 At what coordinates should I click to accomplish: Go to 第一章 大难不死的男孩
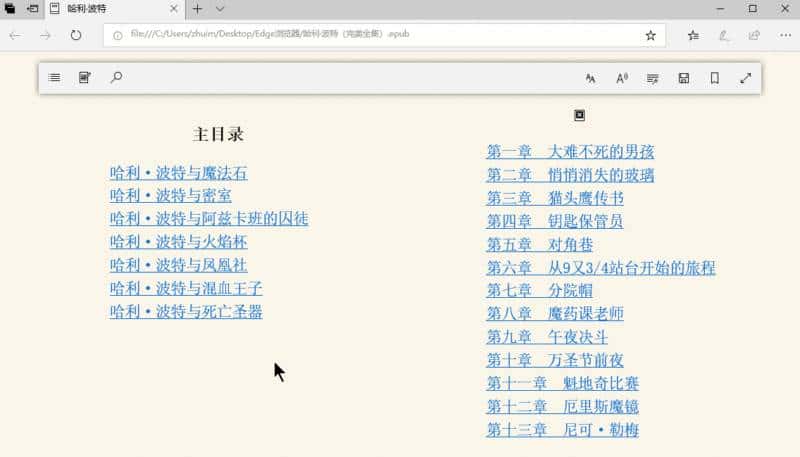[570, 151]
